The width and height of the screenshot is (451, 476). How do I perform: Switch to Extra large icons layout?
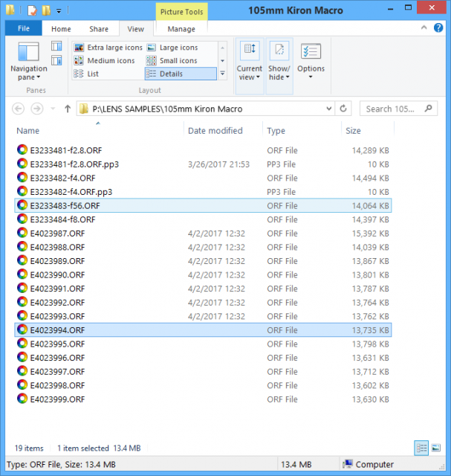click(108, 48)
